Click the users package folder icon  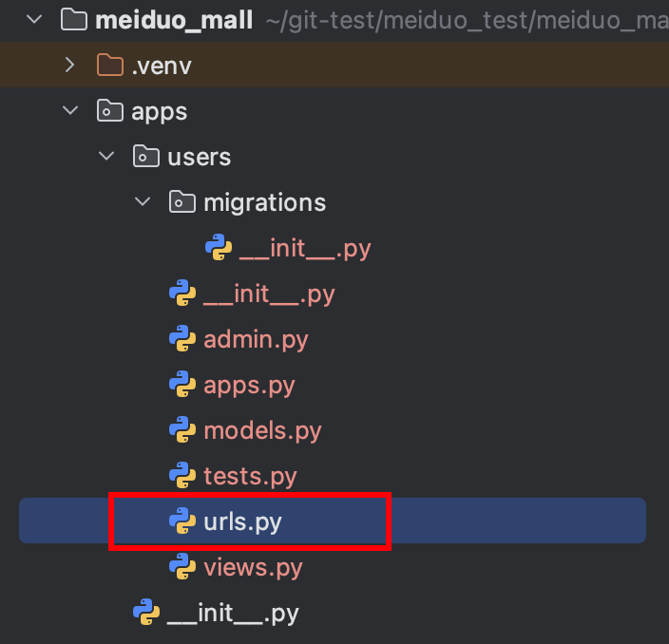tap(145, 157)
